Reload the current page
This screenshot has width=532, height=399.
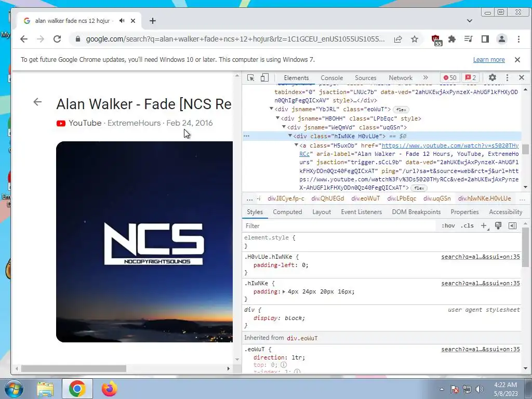click(x=57, y=39)
